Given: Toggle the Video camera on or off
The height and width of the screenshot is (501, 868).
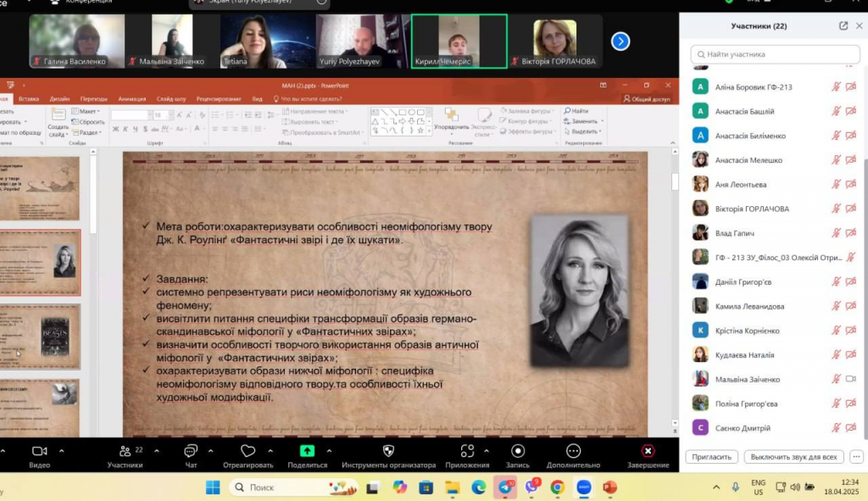Looking at the screenshot, I should [39, 451].
